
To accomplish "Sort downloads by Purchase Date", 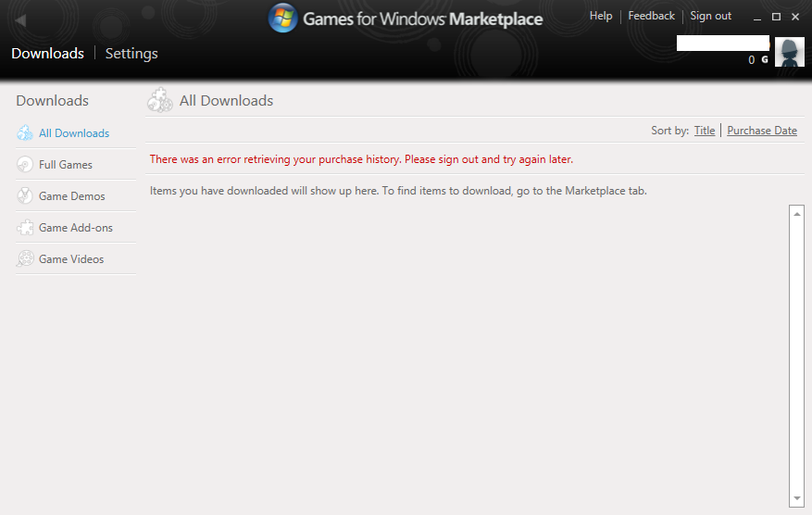I will tap(762, 131).
